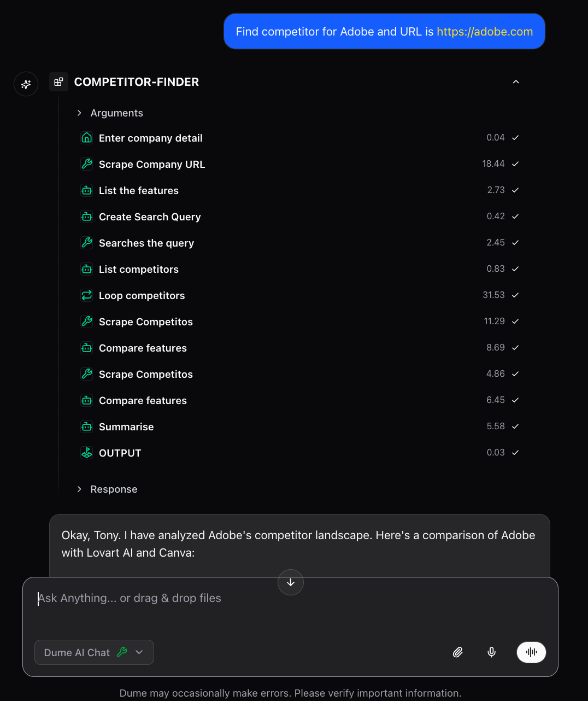
Task: Select the house icon on Enter company detail
Action: (x=86, y=138)
